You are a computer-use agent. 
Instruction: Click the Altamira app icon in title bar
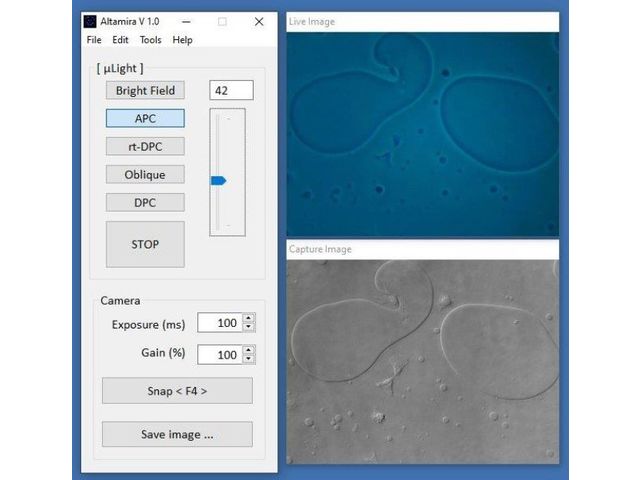point(91,21)
